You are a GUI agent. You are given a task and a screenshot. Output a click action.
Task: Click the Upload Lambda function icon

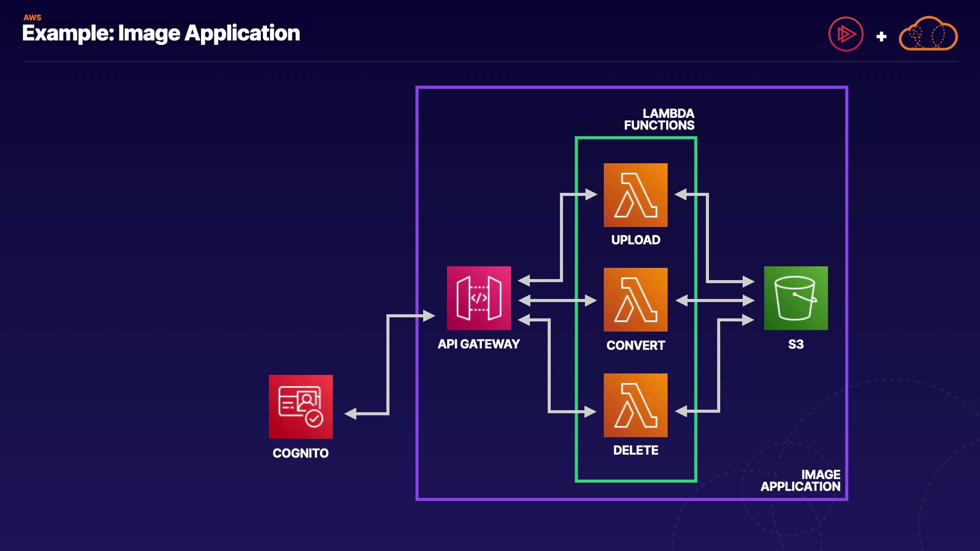click(x=635, y=195)
